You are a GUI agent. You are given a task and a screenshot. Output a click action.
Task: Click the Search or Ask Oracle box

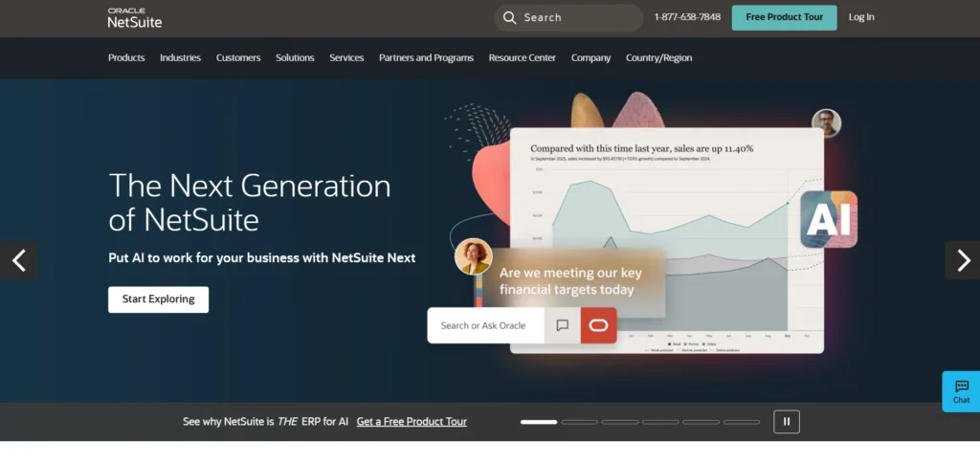coord(485,325)
